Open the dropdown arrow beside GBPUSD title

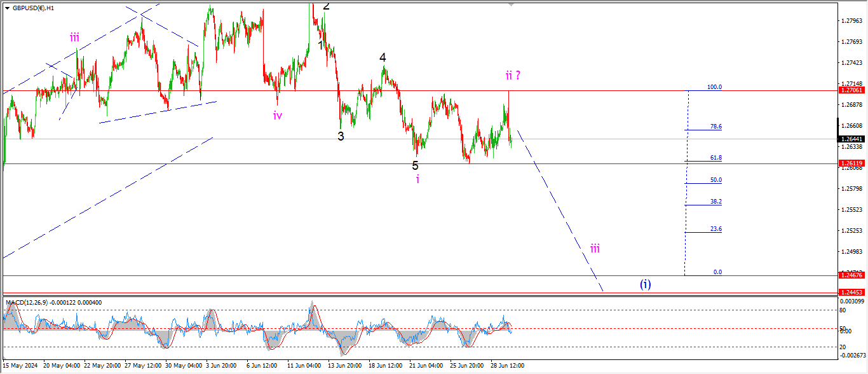coord(7,8)
